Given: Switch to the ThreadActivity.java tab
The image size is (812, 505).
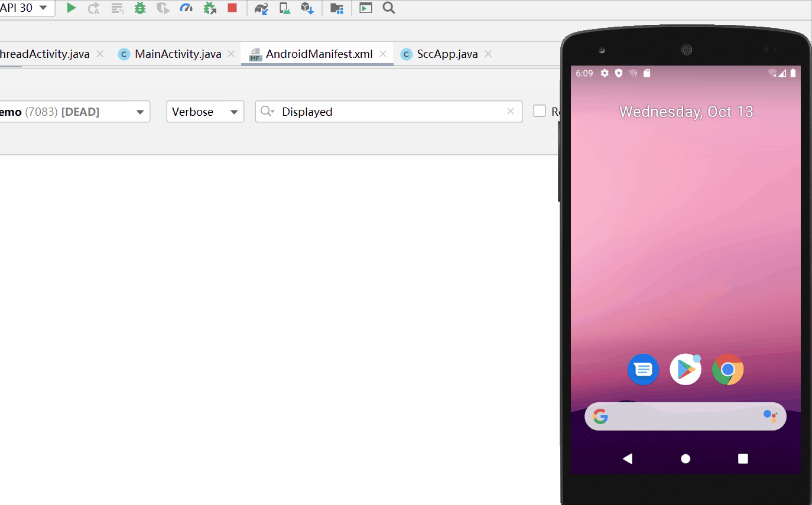Looking at the screenshot, I should (x=45, y=54).
